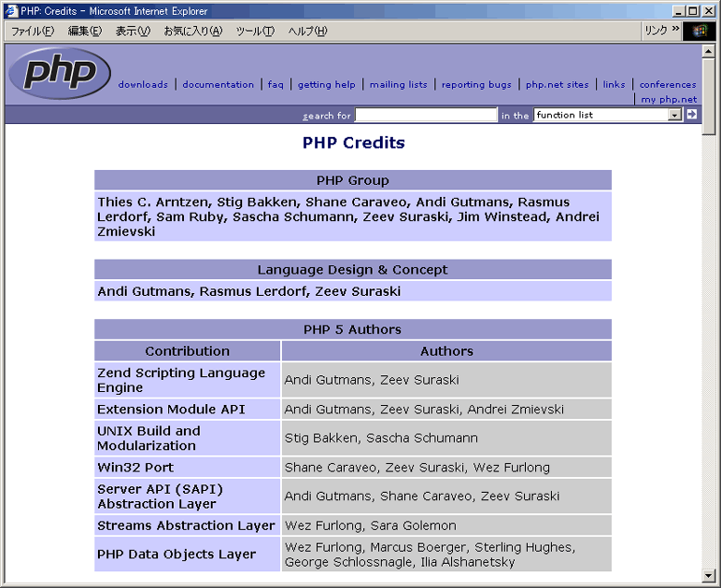Click the Wez Furlong, Sara Golemon cell
Screen dimensions: 721x588
coord(446,525)
